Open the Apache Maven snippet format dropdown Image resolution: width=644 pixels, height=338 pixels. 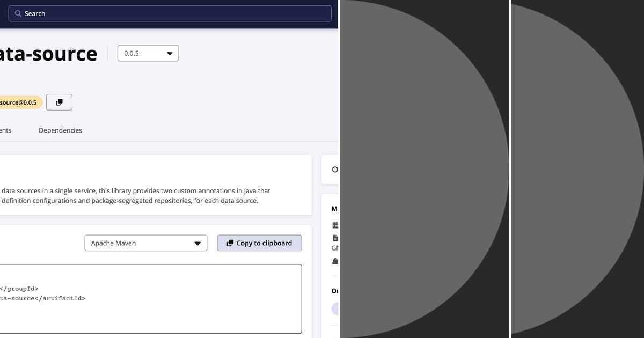[145, 243]
